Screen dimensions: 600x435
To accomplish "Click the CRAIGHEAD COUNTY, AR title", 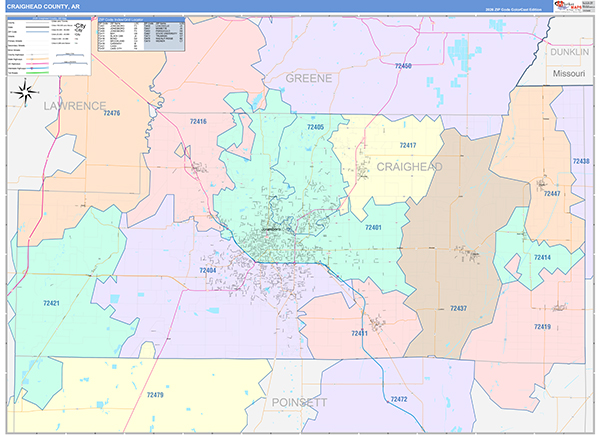I will click(x=42, y=6).
